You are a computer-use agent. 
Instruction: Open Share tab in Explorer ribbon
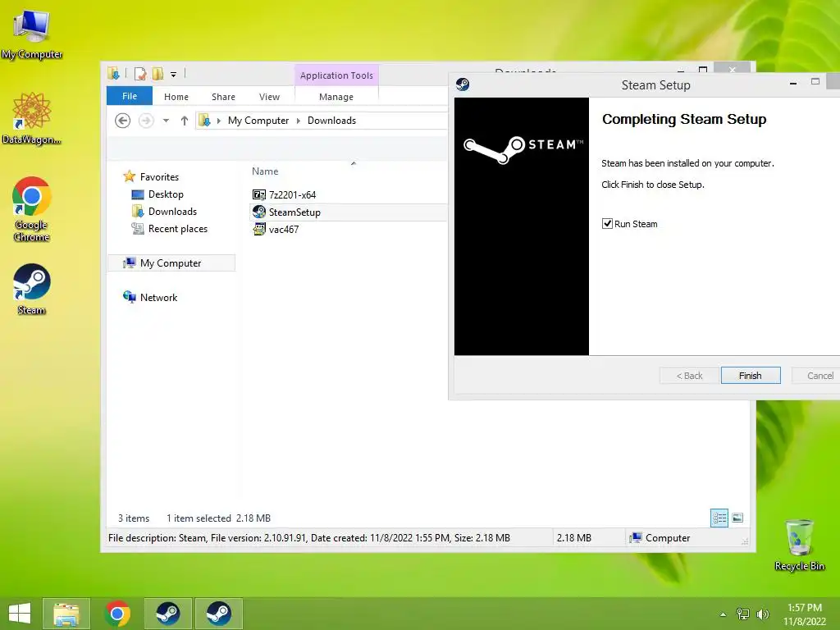click(x=223, y=97)
